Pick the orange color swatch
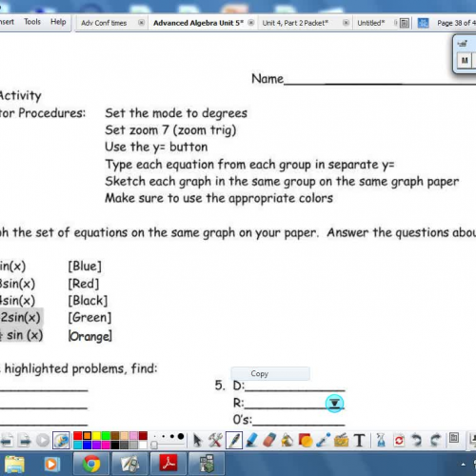Image resolution: width=476 pixels, height=476 pixels. tap(87, 436)
